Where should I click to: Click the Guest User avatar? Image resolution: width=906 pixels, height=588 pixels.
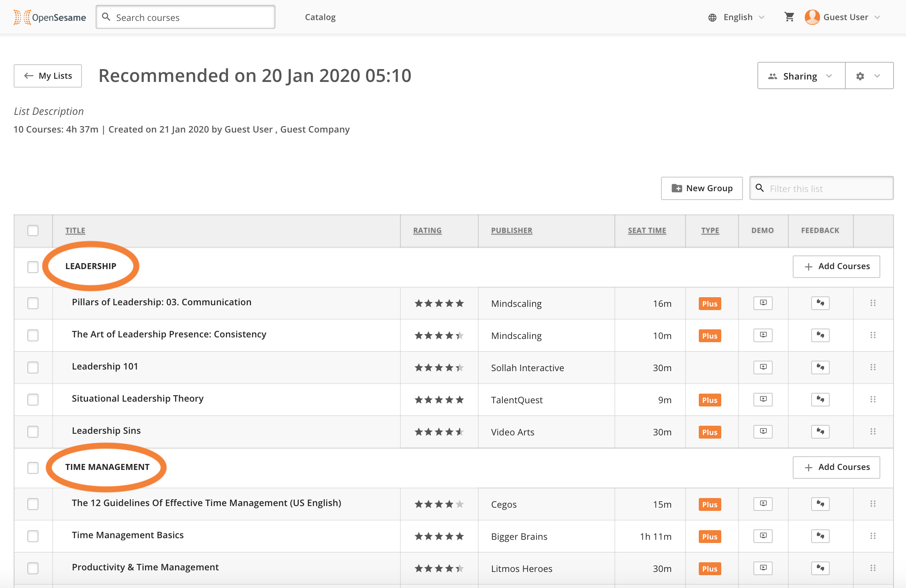(812, 17)
